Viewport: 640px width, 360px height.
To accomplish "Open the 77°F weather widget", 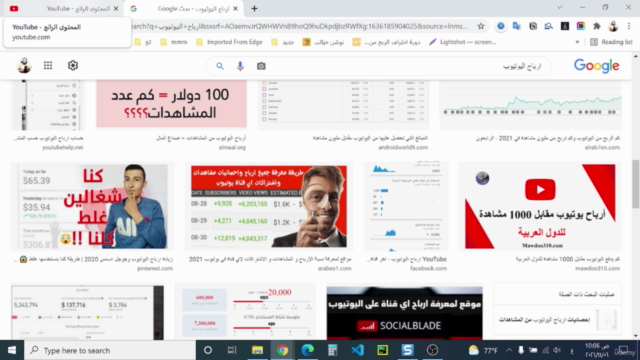I will [x=483, y=350].
